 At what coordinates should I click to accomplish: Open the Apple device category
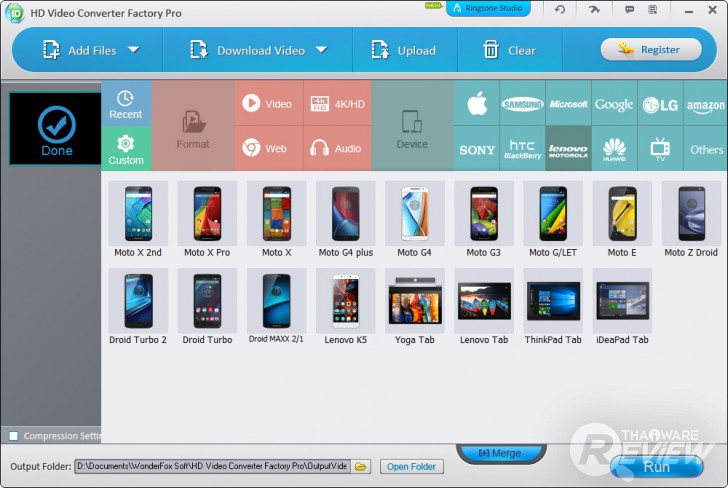477,103
